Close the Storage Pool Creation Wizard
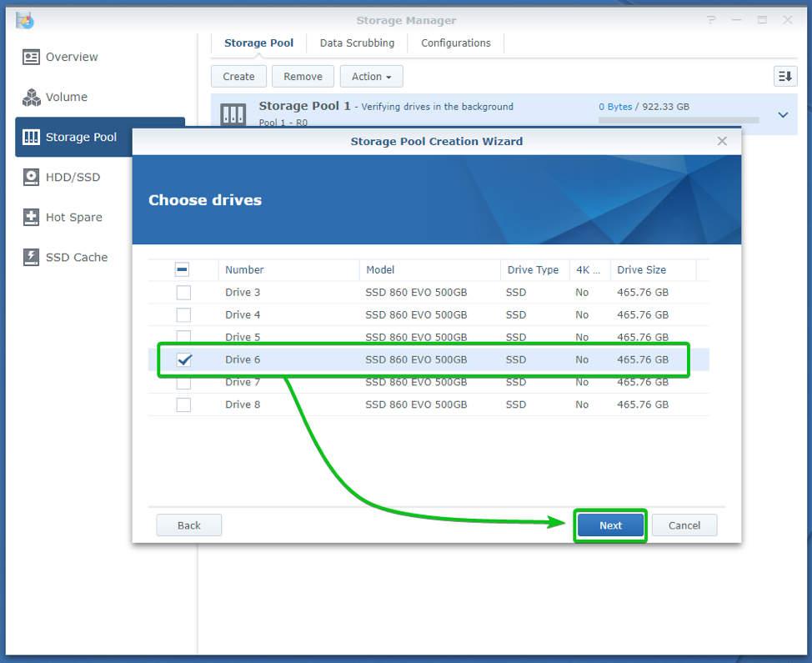 (722, 141)
